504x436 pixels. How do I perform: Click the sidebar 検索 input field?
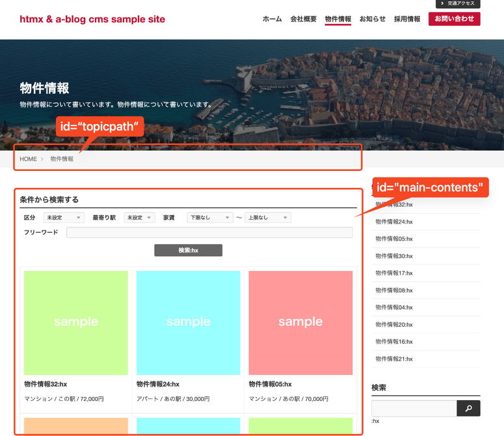tap(414, 408)
